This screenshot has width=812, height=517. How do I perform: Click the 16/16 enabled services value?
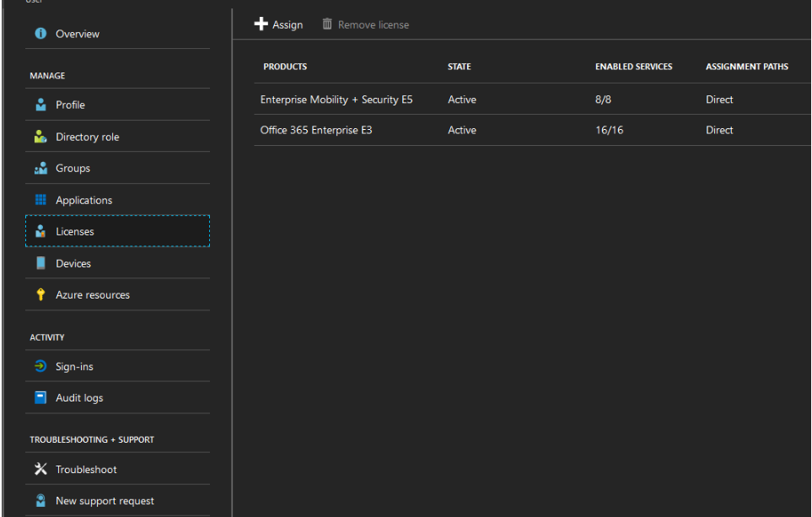[609, 130]
